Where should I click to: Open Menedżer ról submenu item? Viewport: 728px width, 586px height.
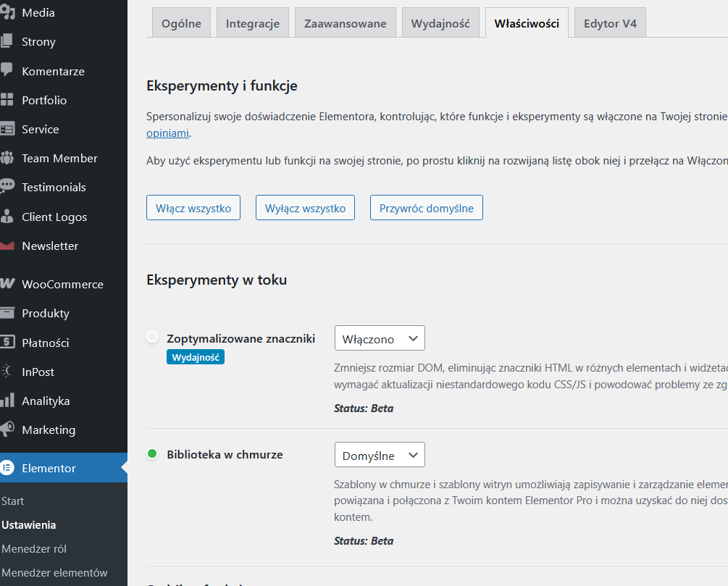34,548
